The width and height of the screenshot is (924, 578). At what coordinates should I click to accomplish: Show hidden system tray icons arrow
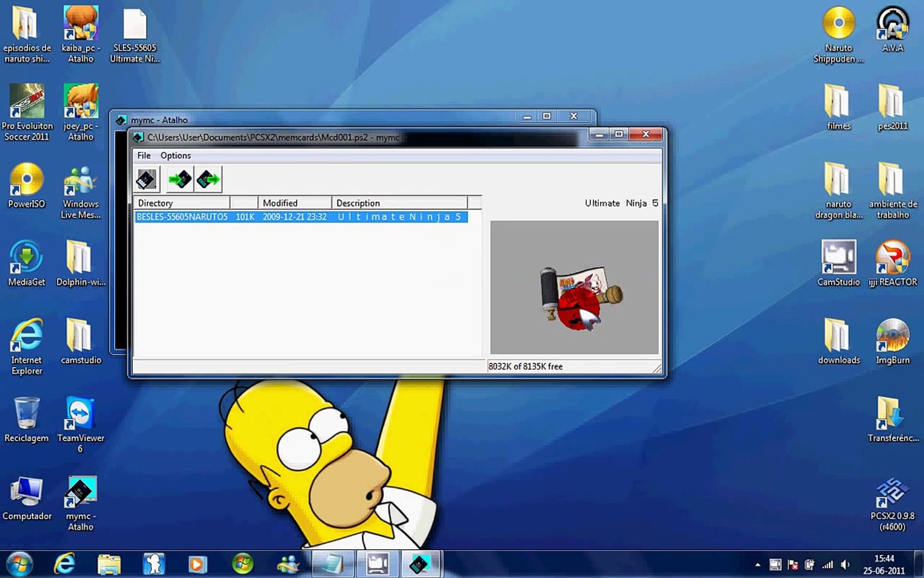(758, 565)
